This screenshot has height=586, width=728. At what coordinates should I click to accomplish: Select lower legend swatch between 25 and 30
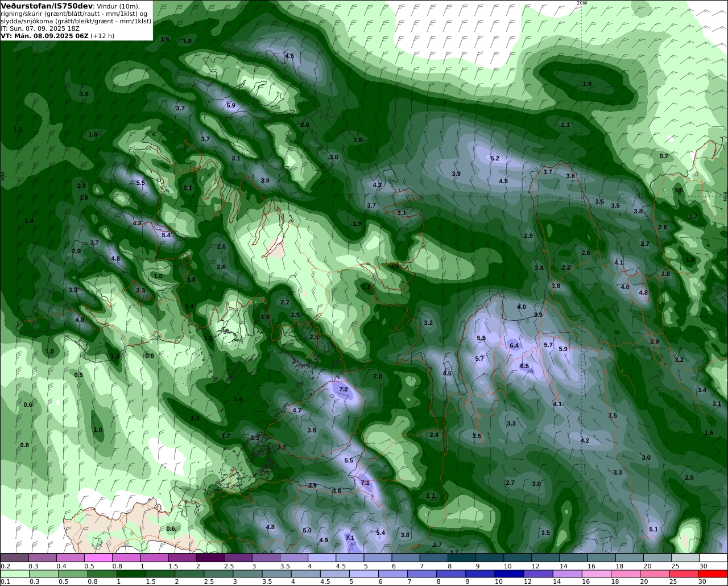coord(685,573)
